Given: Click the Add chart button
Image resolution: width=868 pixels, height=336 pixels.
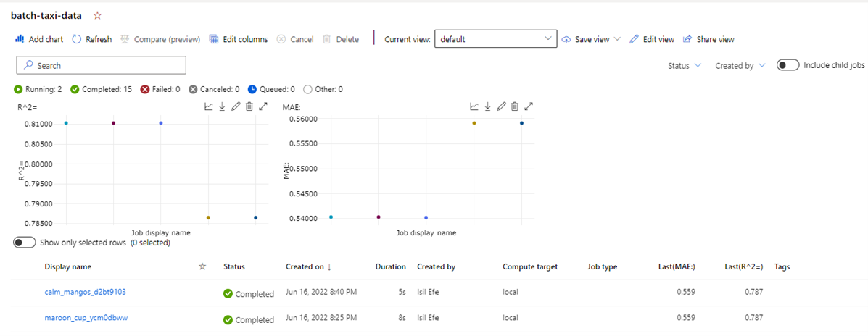Looking at the screenshot, I should click(x=39, y=39).
